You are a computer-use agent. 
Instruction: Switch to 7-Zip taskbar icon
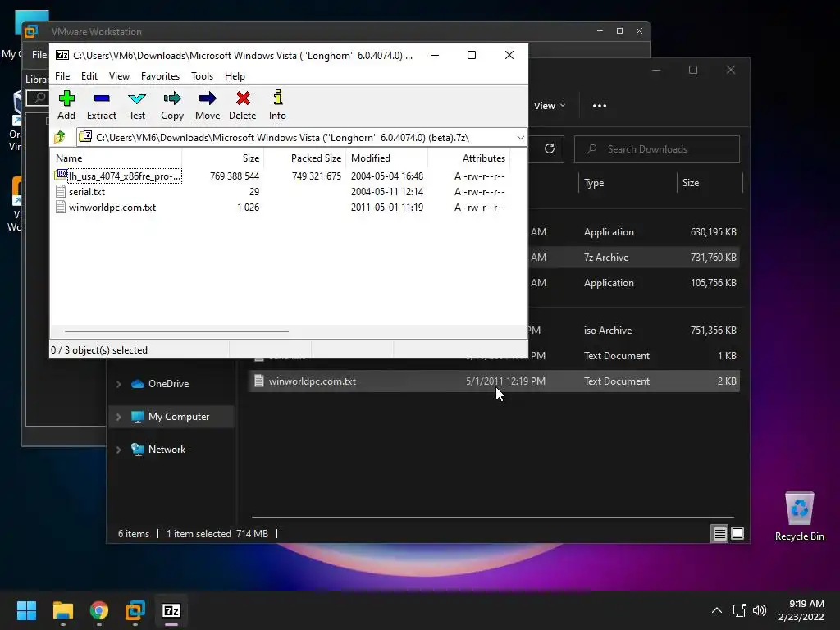pos(171,610)
